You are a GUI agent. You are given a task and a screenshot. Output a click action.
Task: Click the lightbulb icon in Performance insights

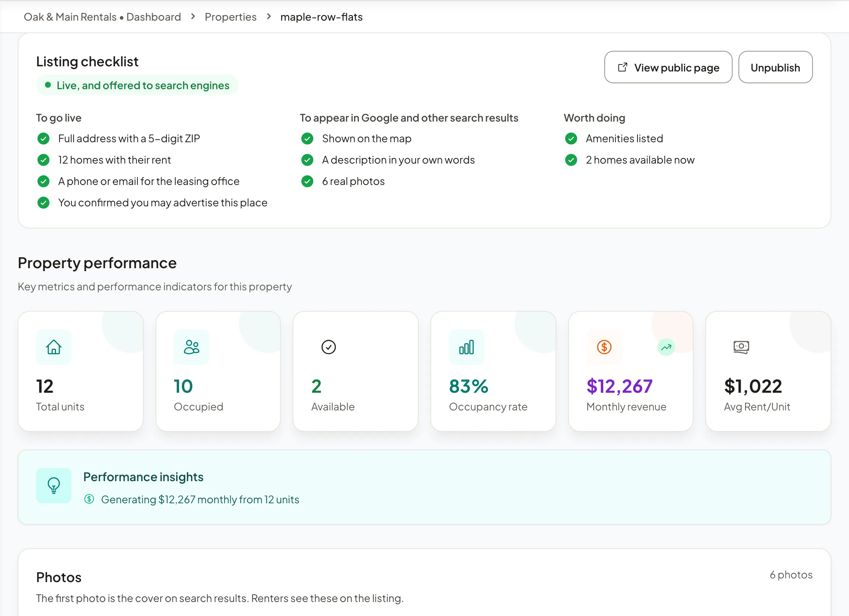click(53, 485)
